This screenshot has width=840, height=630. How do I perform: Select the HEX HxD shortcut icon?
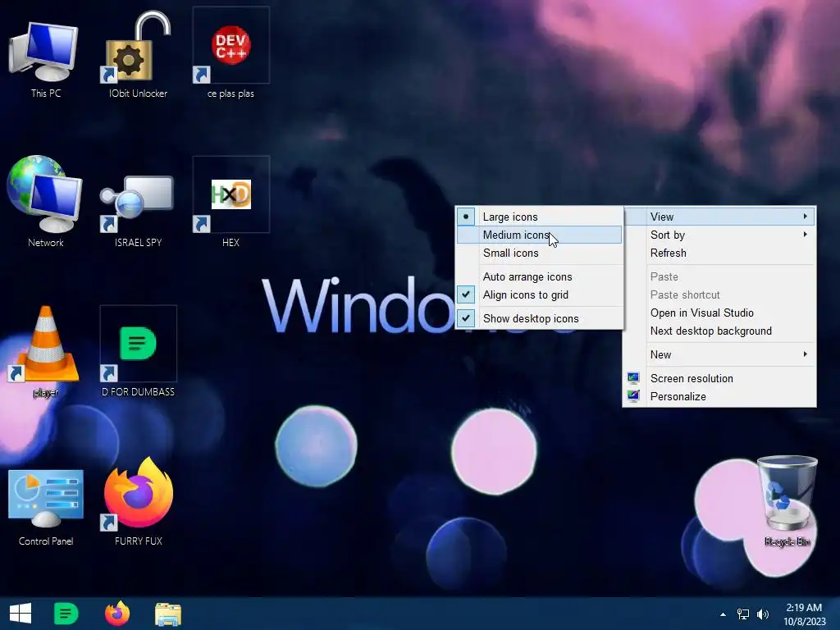tap(231, 203)
